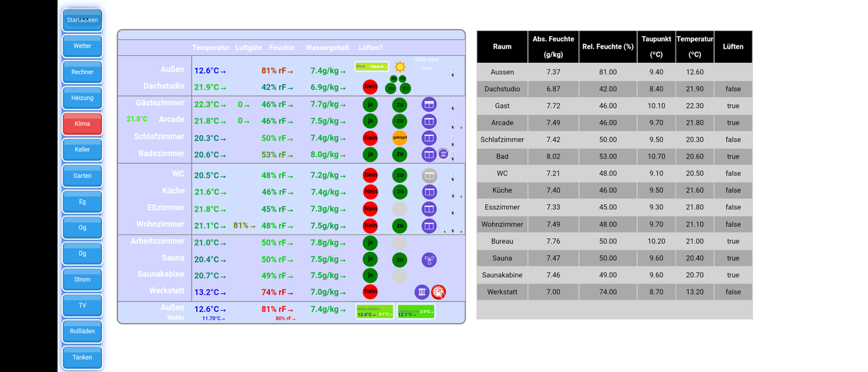Image resolution: width=868 pixels, height=372 pixels.
Task: Open the TV page
Action: click(x=82, y=305)
